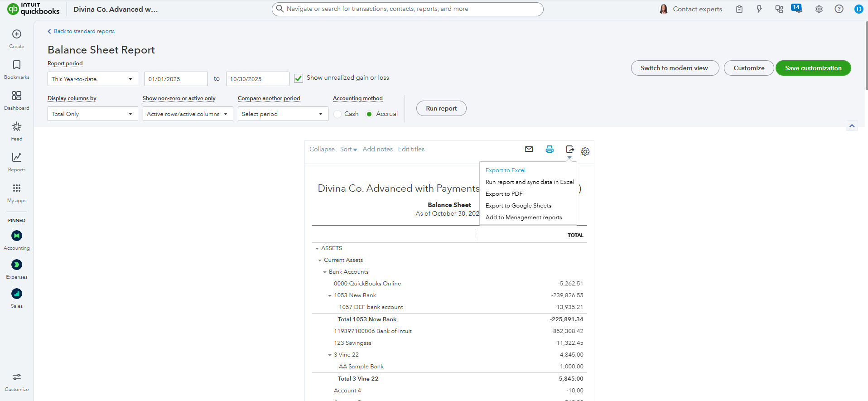Open the Feed icon in sidebar
Viewport: 868px width, 401px height.
click(17, 130)
